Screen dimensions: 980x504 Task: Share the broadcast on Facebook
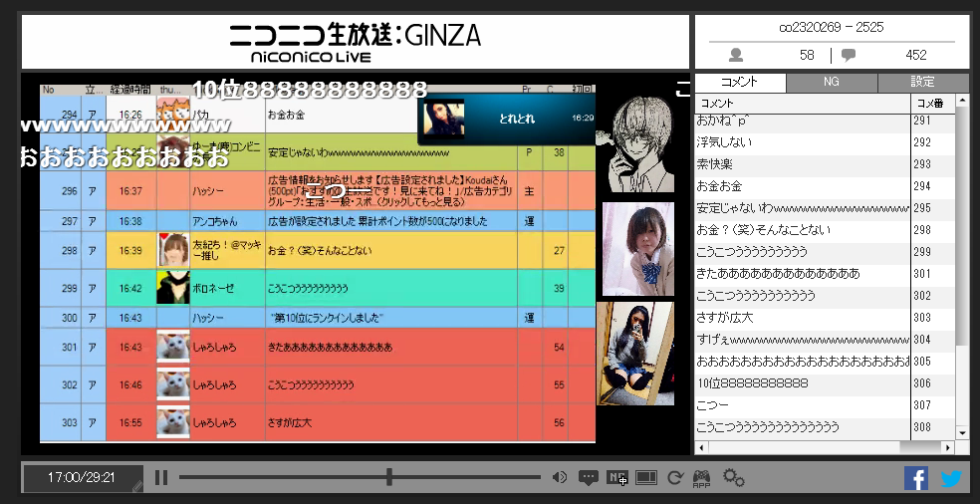point(915,478)
